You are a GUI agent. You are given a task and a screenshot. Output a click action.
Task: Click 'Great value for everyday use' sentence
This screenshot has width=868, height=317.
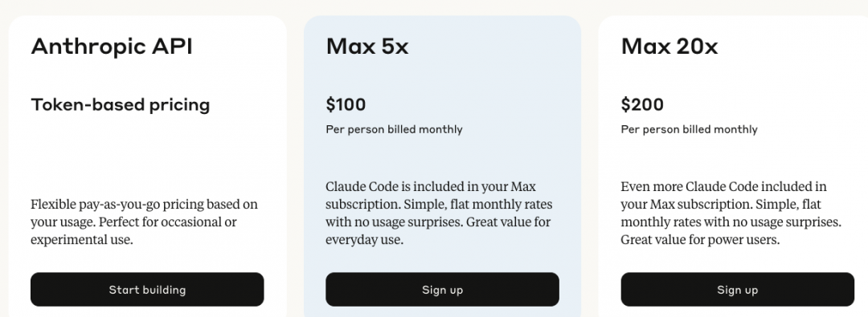(438, 231)
